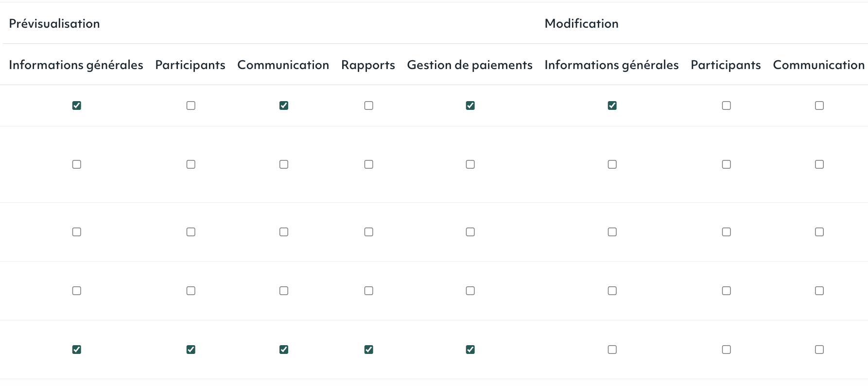Uncheck first-row Prévisualisation Informations générales checkbox
The height and width of the screenshot is (386, 868).
tap(77, 105)
